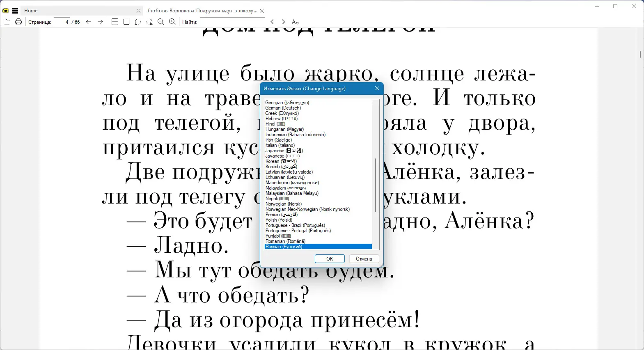The height and width of the screenshot is (350, 644).
Task: Find previous match with left chevron
Action: tap(272, 22)
